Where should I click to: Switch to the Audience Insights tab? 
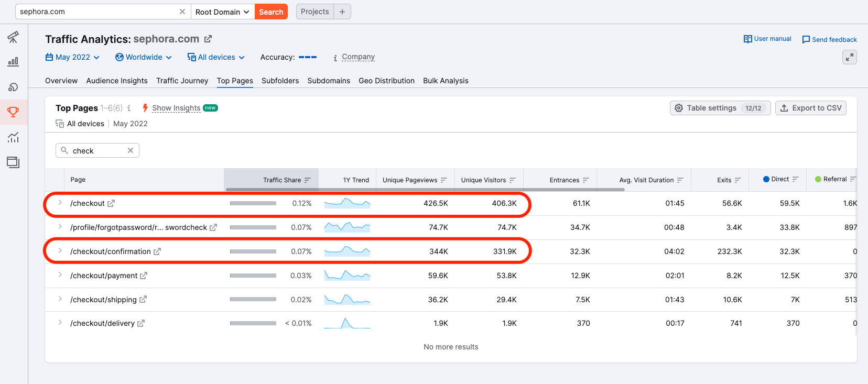point(117,81)
